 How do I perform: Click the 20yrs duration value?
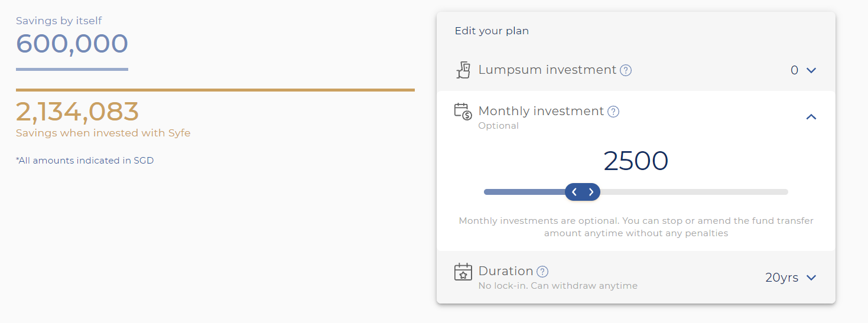pyautogui.click(x=782, y=278)
